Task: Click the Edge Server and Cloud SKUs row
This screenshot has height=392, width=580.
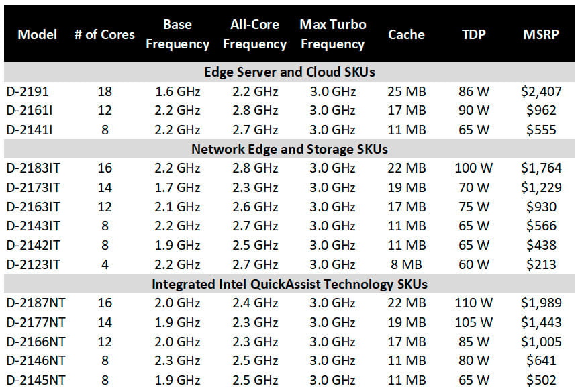Action: point(289,72)
